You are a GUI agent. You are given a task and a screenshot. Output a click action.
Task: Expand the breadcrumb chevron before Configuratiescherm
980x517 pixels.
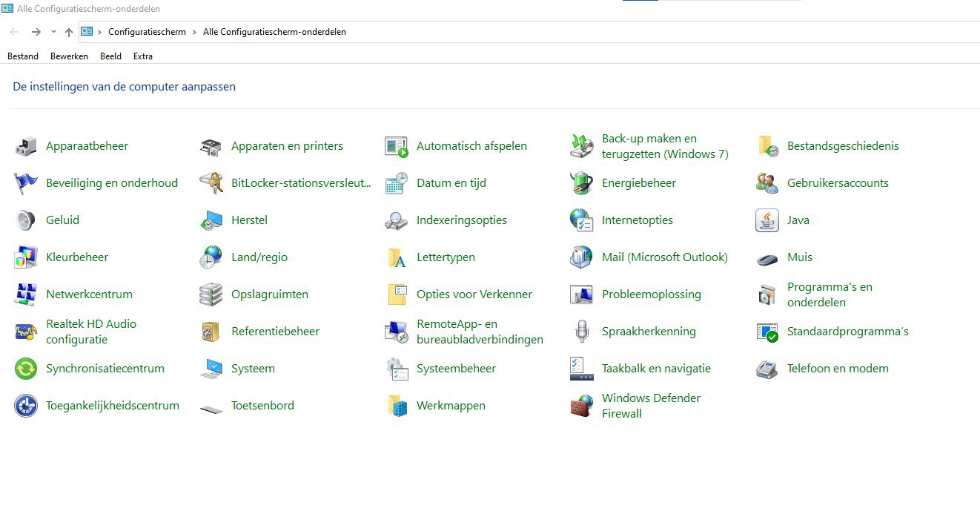pos(99,32)
